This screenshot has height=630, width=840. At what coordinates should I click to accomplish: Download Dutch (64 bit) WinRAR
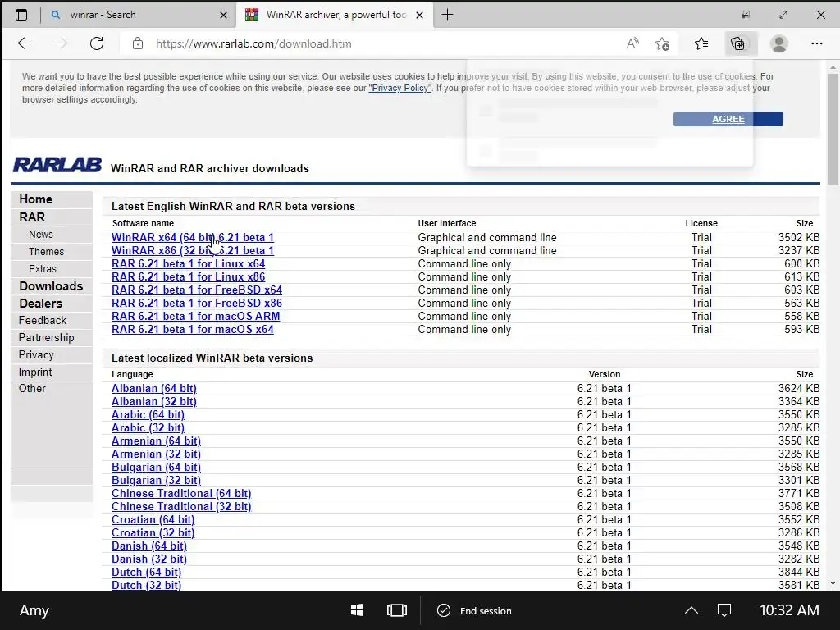pos(146,572)
